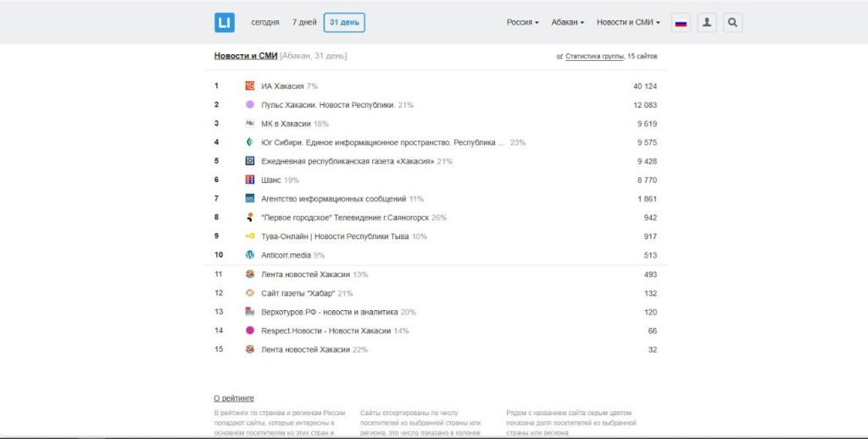Screen dimensions: 868x439
Task: Open Верхотуров.РФ - новости и аналитика link
Action: pos(330,312)
